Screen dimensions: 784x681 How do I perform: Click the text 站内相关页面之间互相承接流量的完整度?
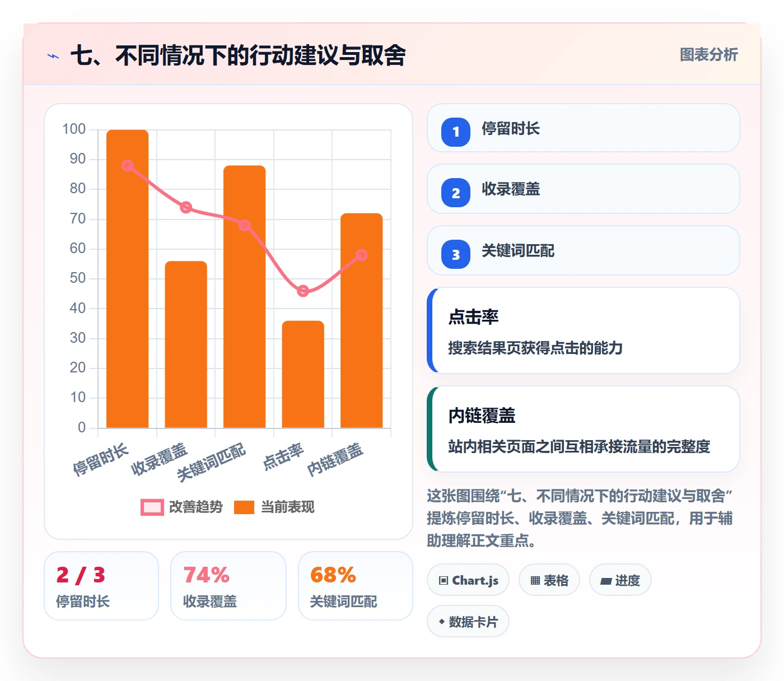[579, 447]
